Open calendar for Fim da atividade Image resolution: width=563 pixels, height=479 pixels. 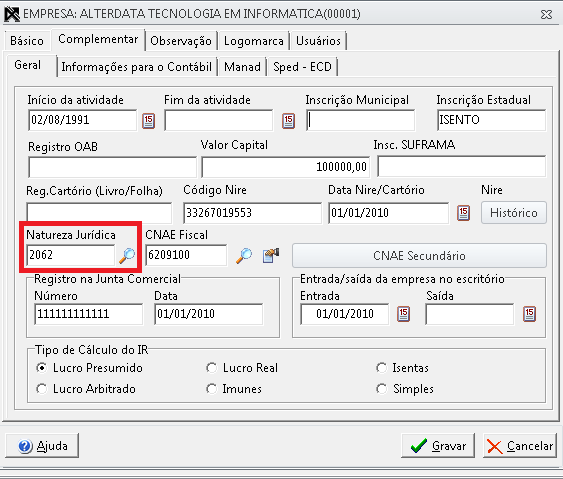click(288, 121)
